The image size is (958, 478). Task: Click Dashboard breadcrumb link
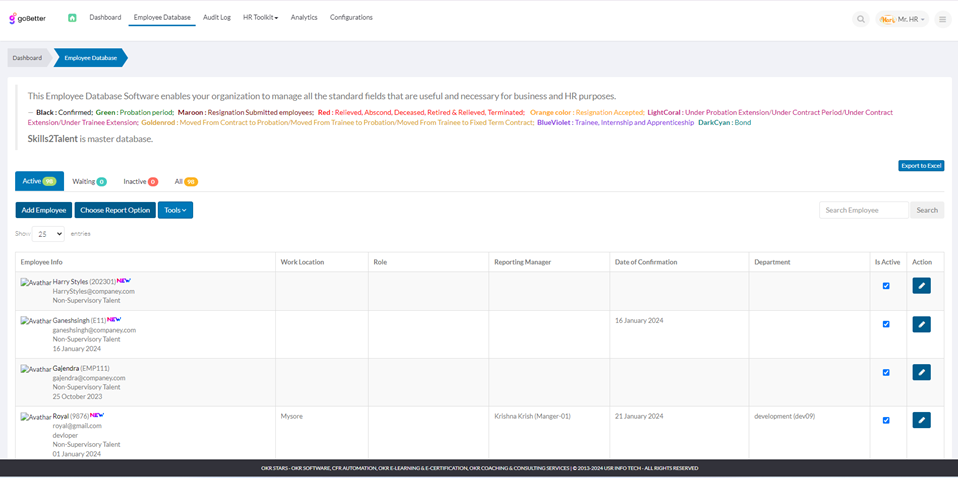27,57
